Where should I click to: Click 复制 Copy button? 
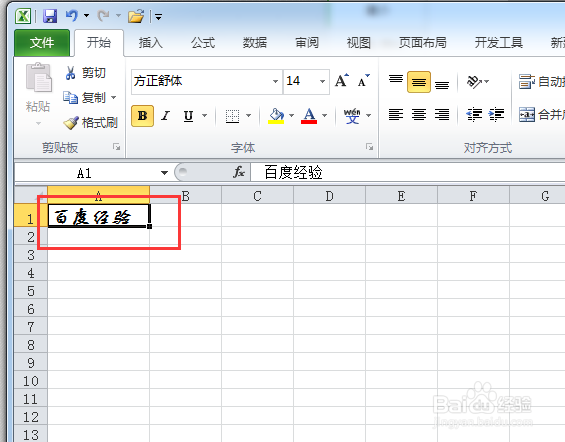click(85, 97)
